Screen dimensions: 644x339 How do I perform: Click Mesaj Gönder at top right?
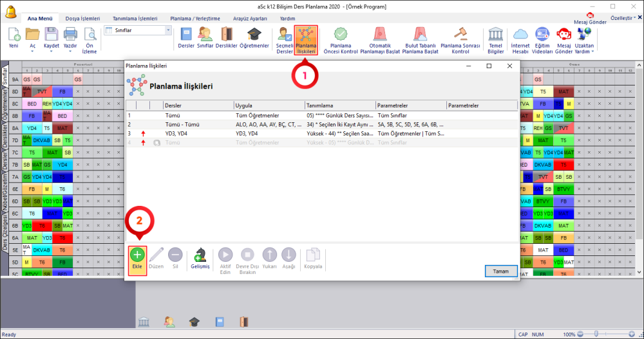pyautogui.click(x=590, y=19)
